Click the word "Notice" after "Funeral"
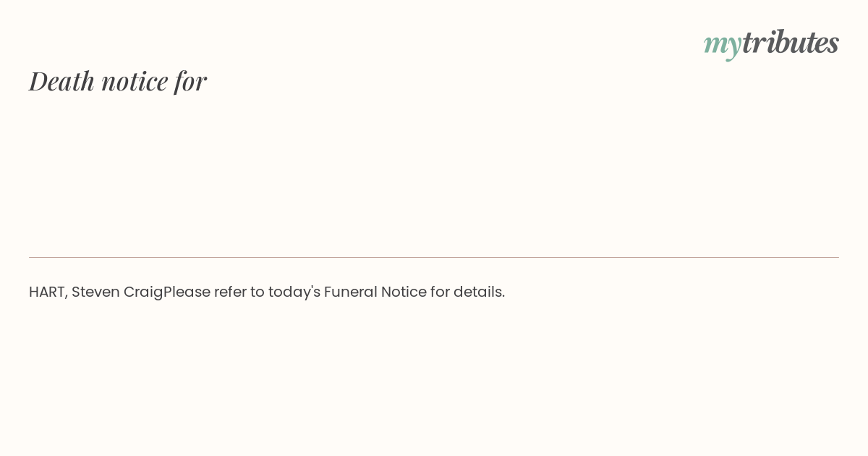 click(404, 292)
